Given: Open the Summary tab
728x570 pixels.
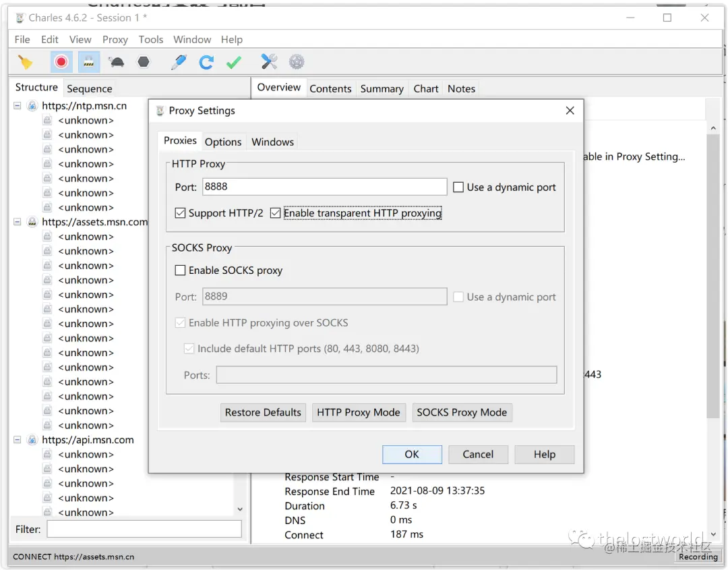Looking at the screenshot, I should tap(382, 89).
